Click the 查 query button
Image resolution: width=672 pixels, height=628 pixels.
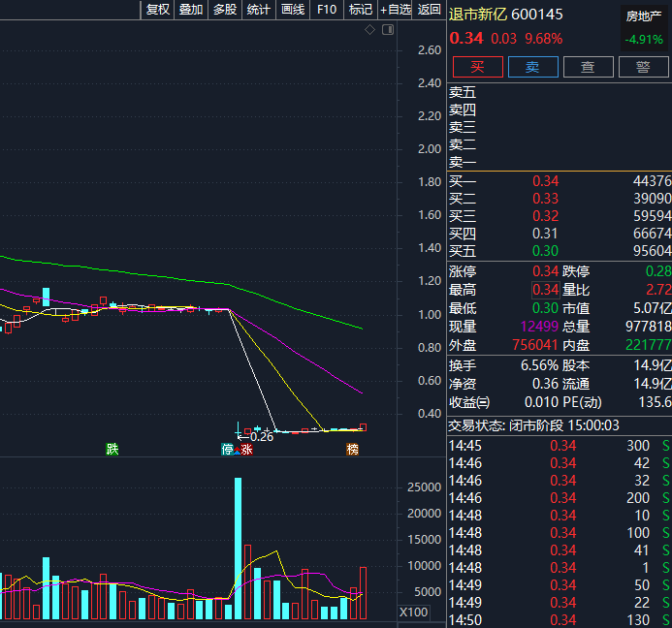(588, 67)
